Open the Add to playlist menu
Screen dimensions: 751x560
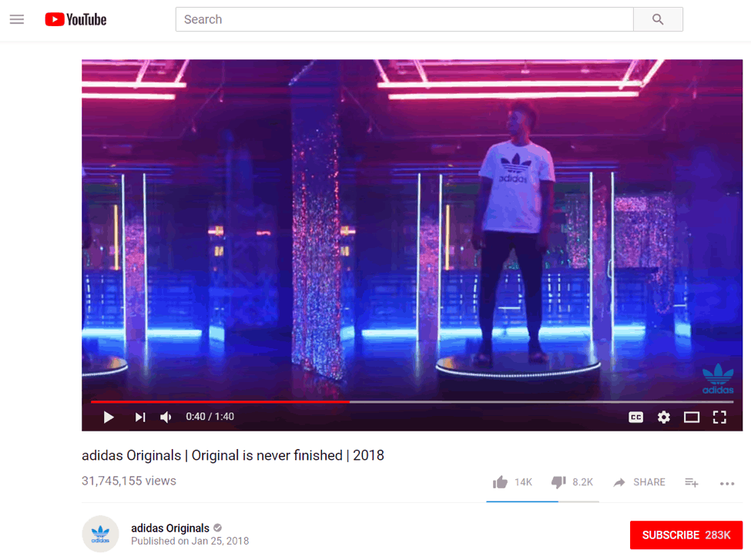(x=691, y=482)
